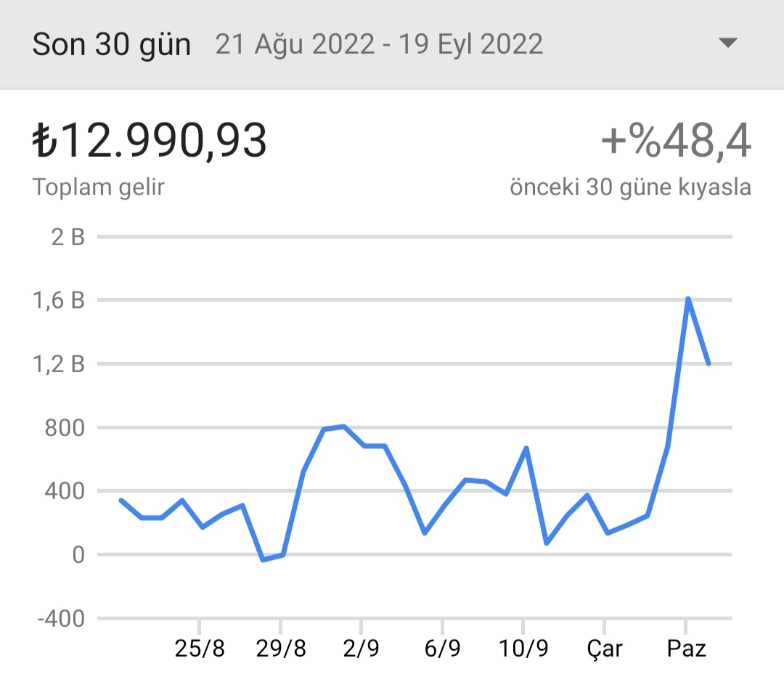This screenshot has height=682, width=784.
Task: Open the date range dropdown arrow
Action: point(727,43)
